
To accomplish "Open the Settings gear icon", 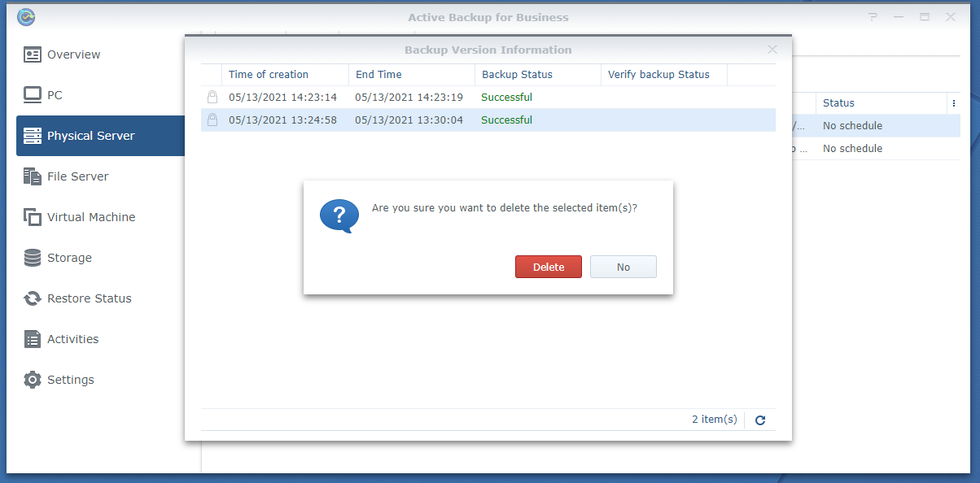I will click(x=33, y=380).
